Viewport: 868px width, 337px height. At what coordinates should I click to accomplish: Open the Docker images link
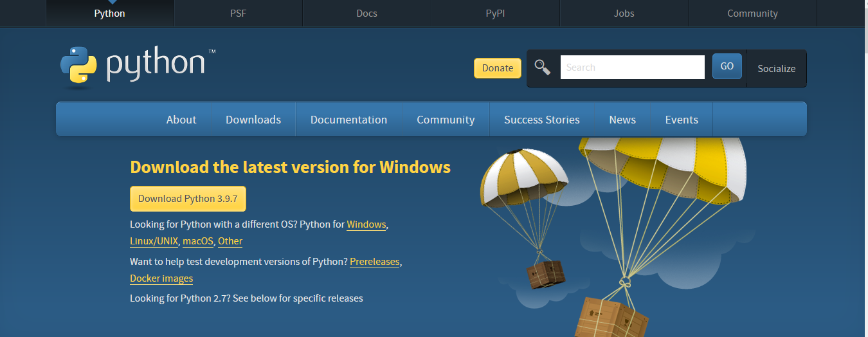coord(161,278)
